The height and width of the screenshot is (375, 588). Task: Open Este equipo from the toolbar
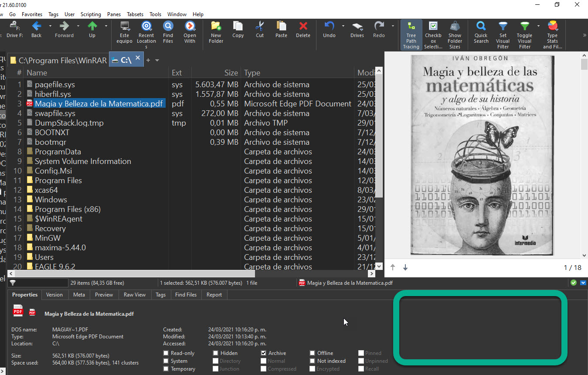click(x=125, y=32)
